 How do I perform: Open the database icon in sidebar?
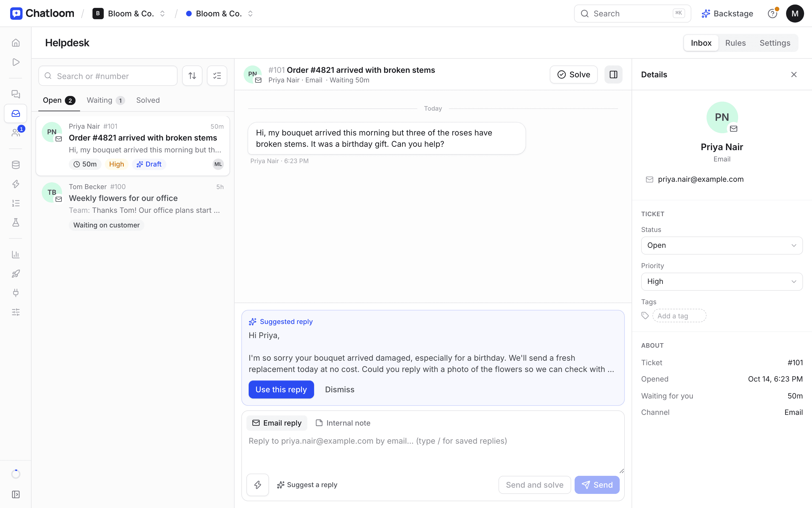16,165
